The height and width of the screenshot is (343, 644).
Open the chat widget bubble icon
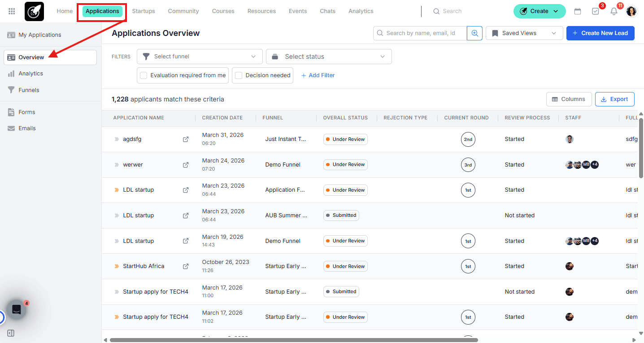(17, 310)
